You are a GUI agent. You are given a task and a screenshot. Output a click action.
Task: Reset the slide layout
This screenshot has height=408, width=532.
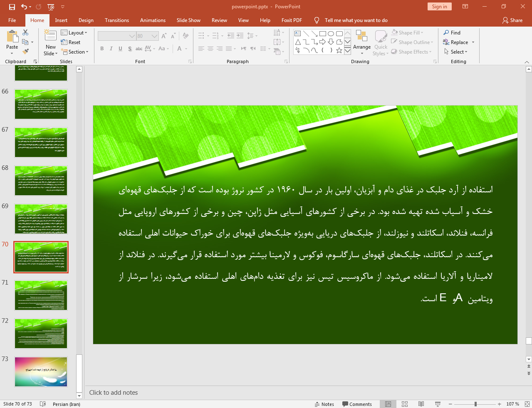pyautogui.click(x=71, y=42)
